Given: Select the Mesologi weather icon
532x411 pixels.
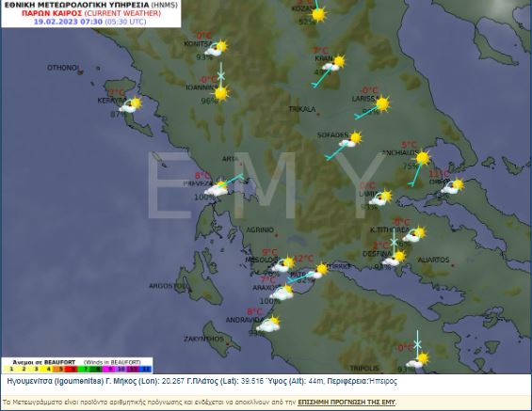Looking at the screenshot, I should [283, 264].
